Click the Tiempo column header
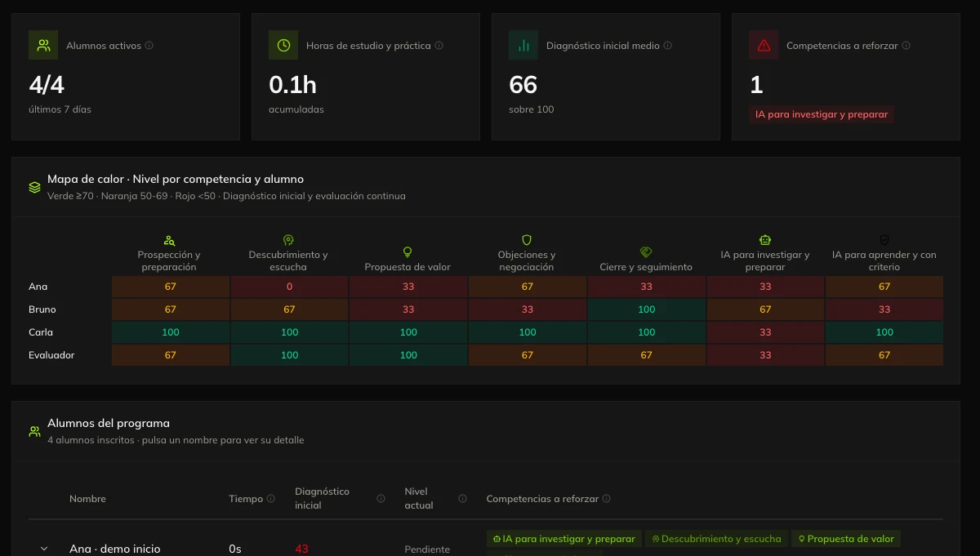 pos(246,499)
